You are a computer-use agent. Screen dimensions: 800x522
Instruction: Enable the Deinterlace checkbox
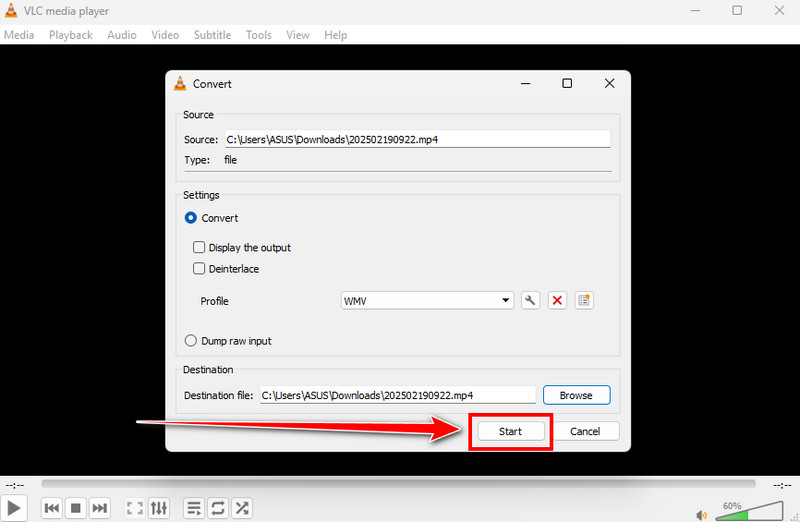pos(199,268)
